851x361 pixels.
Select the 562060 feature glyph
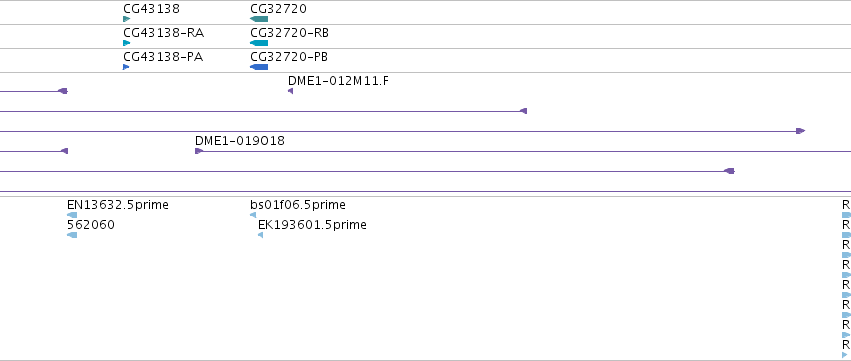pyautogui.click(x=72, y=235)
